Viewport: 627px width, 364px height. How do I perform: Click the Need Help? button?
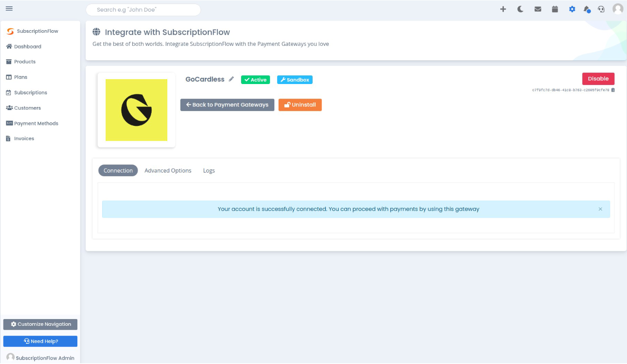(40, 341)
